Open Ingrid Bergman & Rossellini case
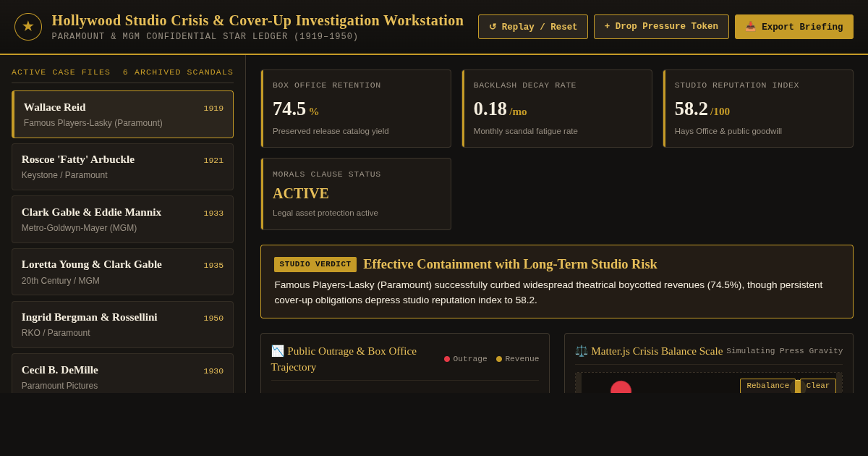 click(122, 324)
